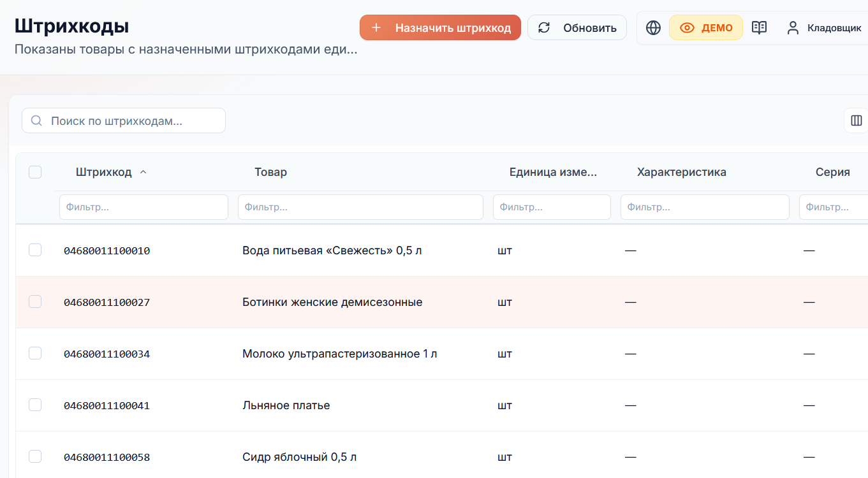
Task: Click Вода питьевая «Свежесть» 0,5 л
Action: coord(332,250)
